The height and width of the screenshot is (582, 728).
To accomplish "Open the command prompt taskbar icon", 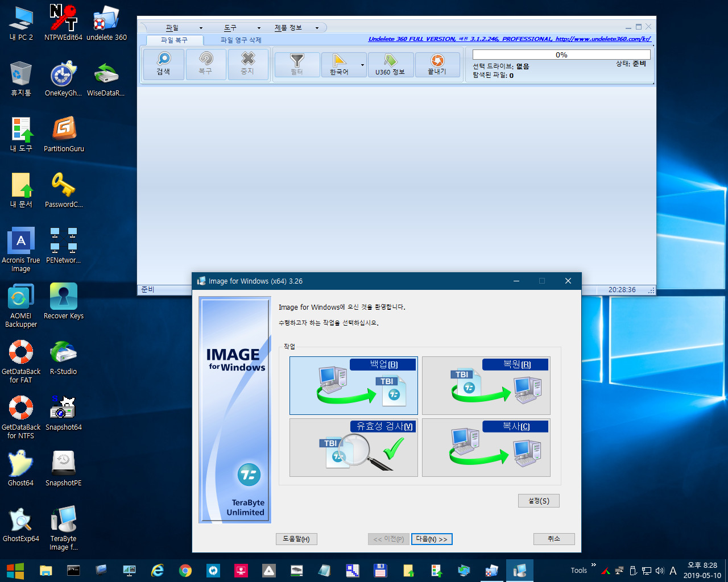I will click(73, 571).
